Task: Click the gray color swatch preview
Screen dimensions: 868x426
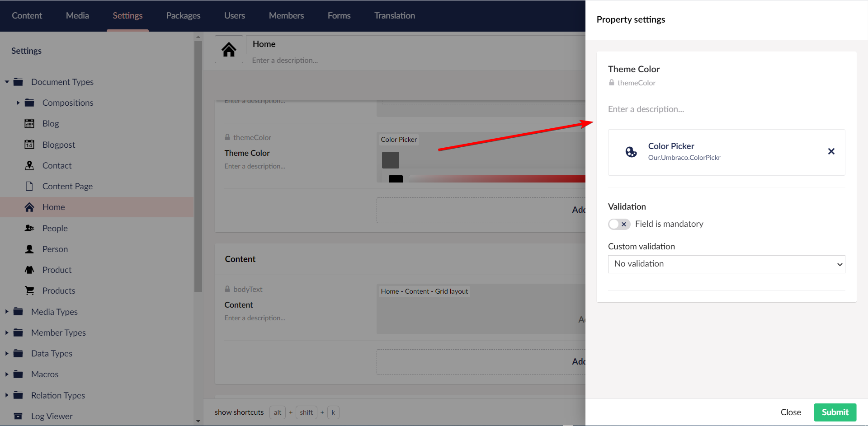Action: pos(391,160)
